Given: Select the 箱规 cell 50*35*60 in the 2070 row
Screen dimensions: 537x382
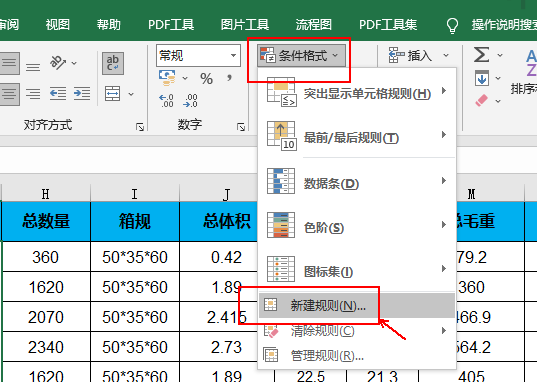Looking at the screenshot, I should pyautogui.click(x=135, y=317).
